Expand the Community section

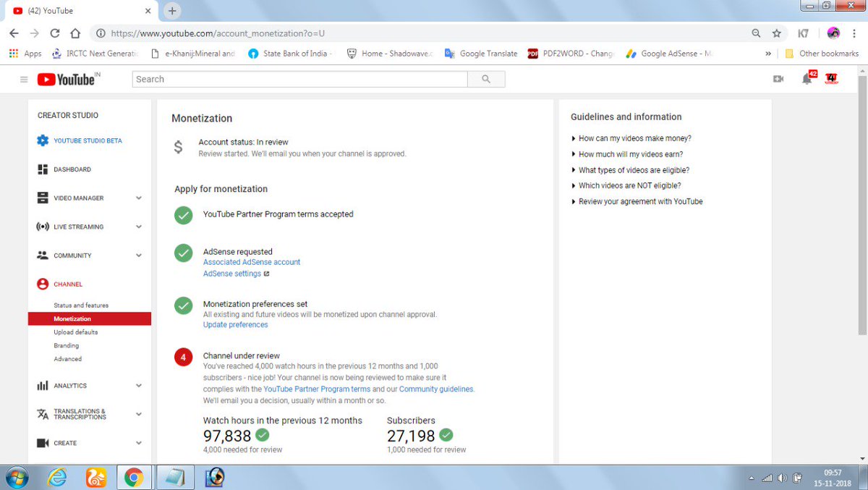click(139, 255)
